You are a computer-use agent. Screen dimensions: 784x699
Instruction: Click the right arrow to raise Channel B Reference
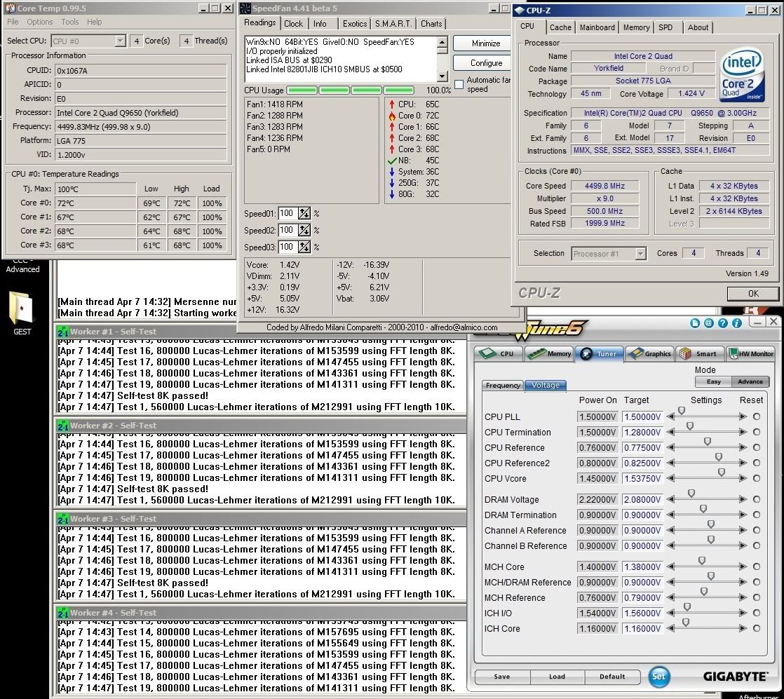(743, 546)
